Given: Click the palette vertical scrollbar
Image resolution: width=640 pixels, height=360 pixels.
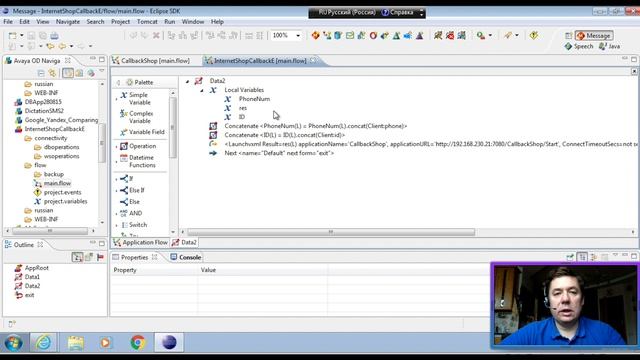Looking at the screenshot, I should [173, 127].
